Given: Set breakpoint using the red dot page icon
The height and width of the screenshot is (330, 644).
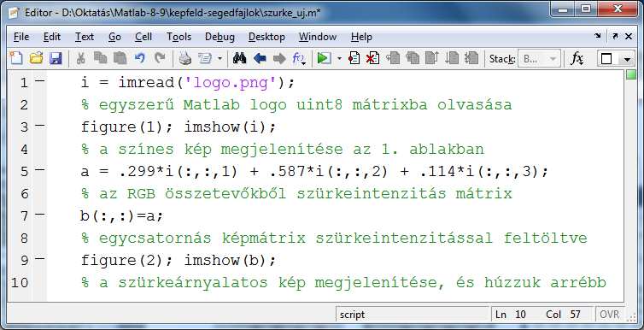Looking at the screenshot, I should point(354,59).
